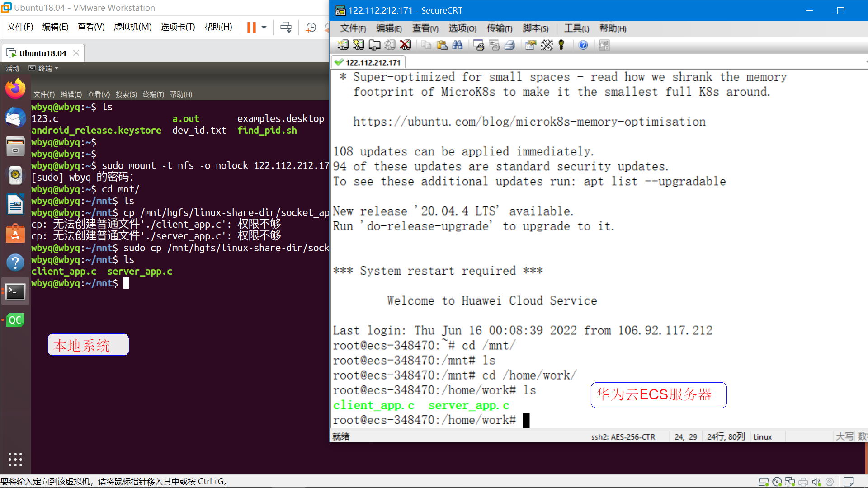The height and width of the screenshot is (488, 868).
Task: Click the sound icon in VMware status bar
Action: point(816,482)
